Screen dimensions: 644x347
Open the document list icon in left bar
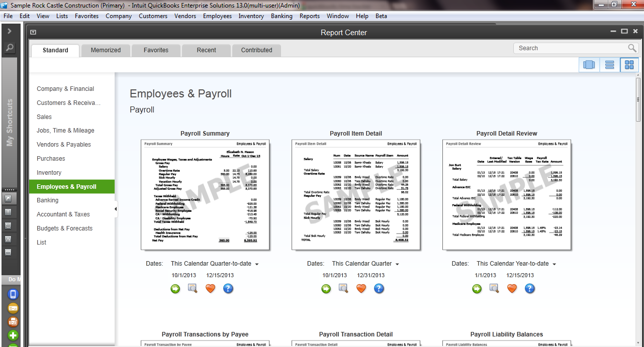coord(8,225)
